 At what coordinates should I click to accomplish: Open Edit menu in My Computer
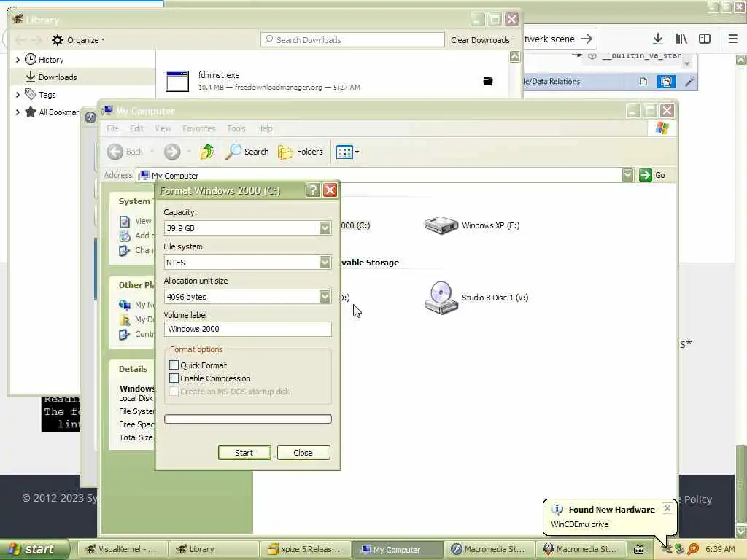(x=136, y=128)
